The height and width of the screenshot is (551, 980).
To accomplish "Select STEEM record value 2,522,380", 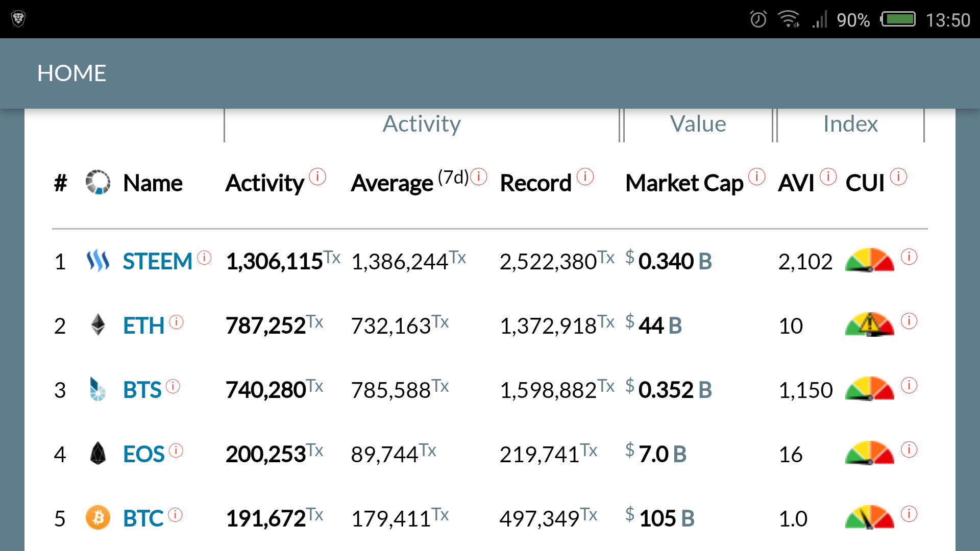I will [548, 262].
